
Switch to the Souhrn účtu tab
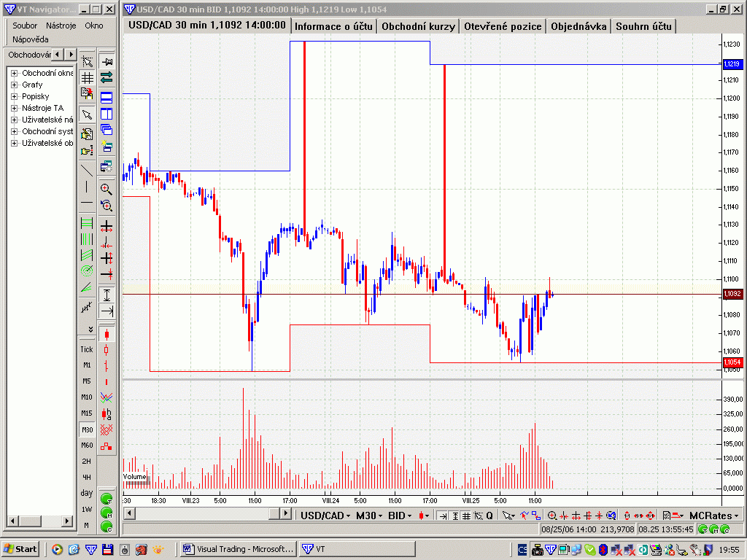pyautogui.click(x=643, y=27)
